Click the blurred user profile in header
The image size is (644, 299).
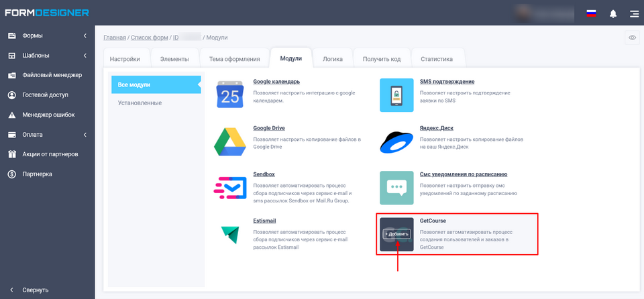point(546,13)
